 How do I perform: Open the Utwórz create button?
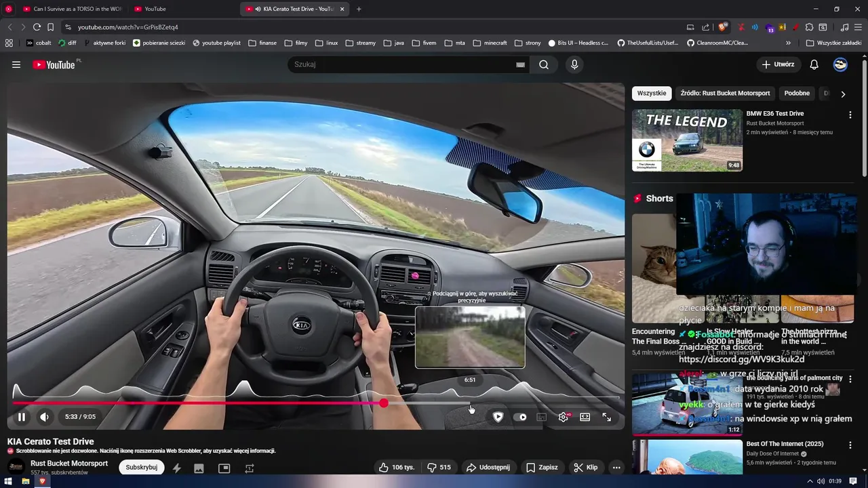pyautogui.click(x=778, y=64)
